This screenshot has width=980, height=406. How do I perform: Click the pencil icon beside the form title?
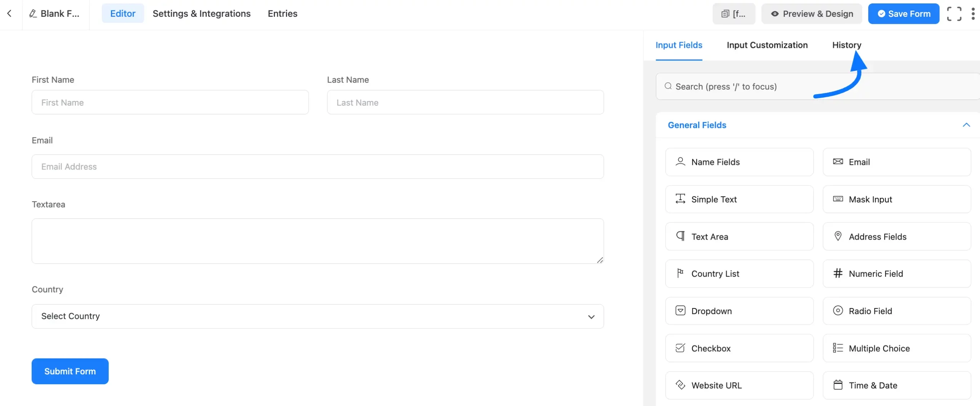[x=33, y=14]
